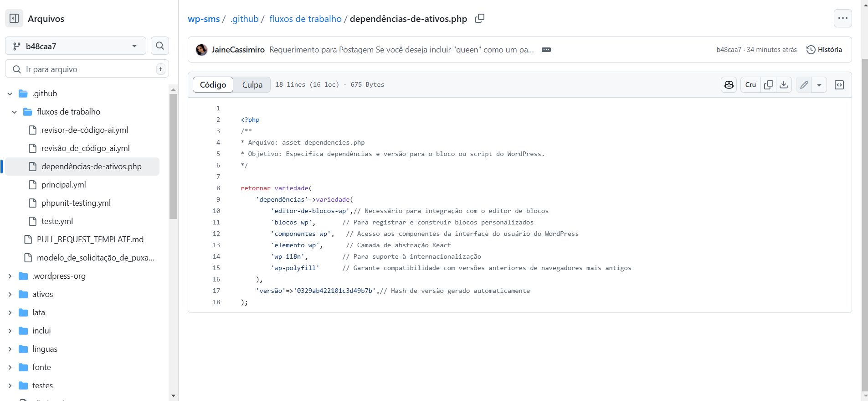
Task: Open the symbols panel icon
Action: 839,84
